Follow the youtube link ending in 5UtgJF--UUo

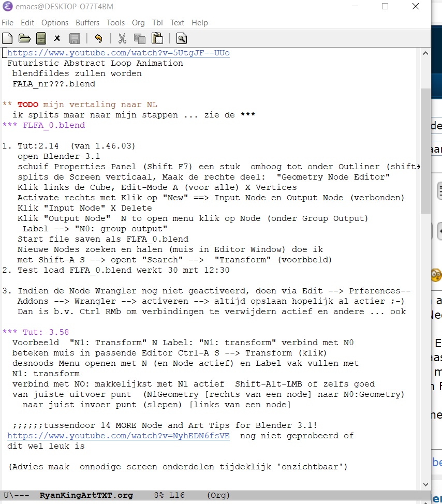point(119,53)
